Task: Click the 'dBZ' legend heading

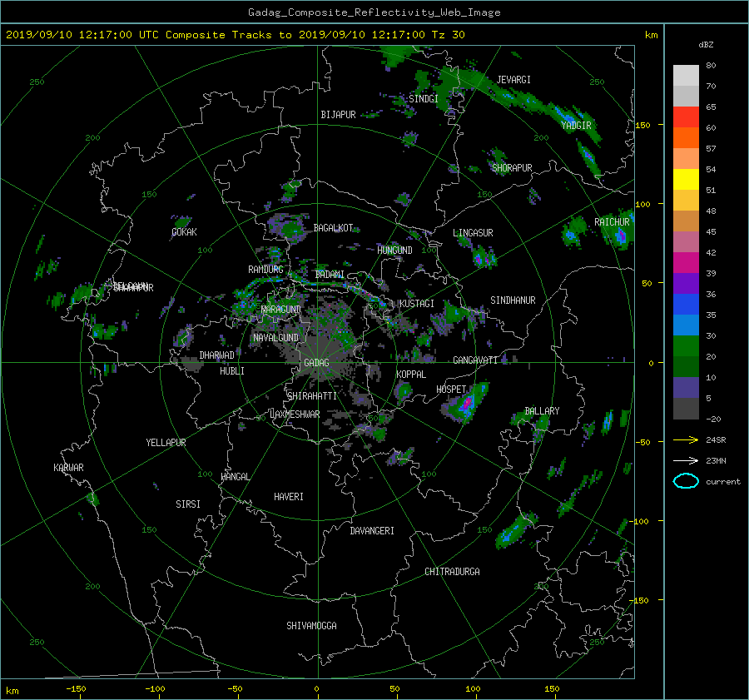Action: 706,45
